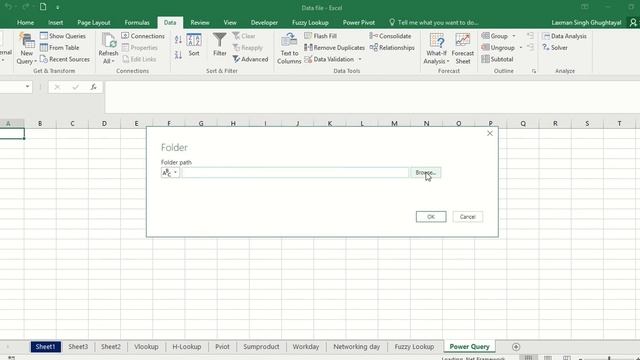The image size is (640, 360).
Task: Open Customize Quick Access Toolbar arrow
Action: pyautogui.click(x=58, y=7)
